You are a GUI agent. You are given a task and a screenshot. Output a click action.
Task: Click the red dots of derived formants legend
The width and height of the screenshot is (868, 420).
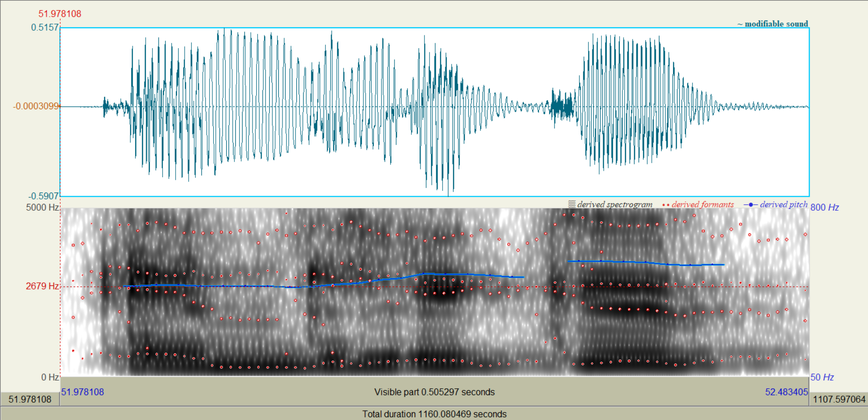pyautogui.click(x=666, y=205)
